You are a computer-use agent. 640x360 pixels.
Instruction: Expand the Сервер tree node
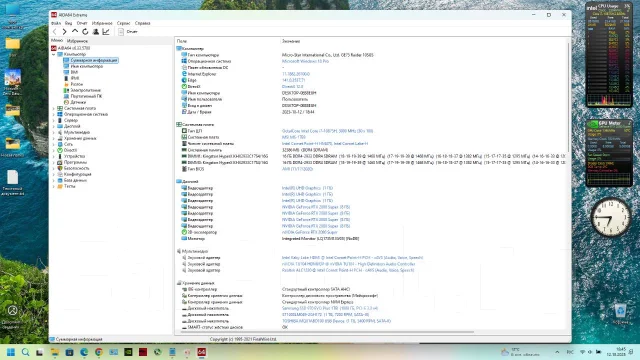(53, 120)
